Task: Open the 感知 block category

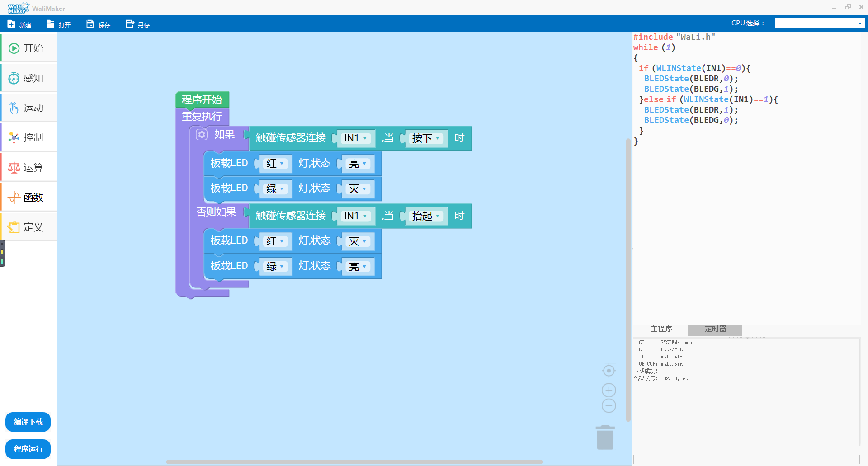Action: point(28,78)
